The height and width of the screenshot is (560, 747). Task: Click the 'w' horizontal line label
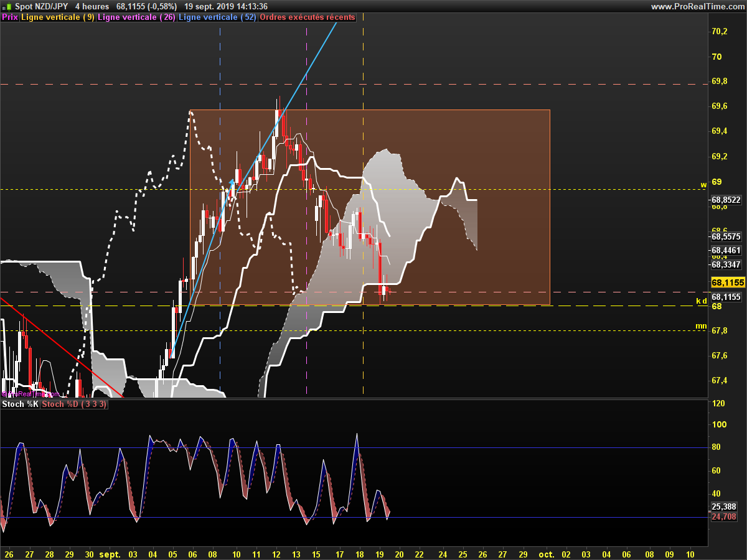(703, 185)
